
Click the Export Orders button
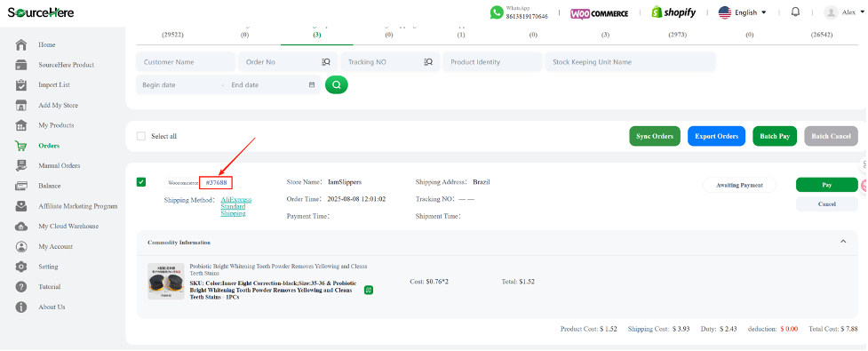point(717,136)
